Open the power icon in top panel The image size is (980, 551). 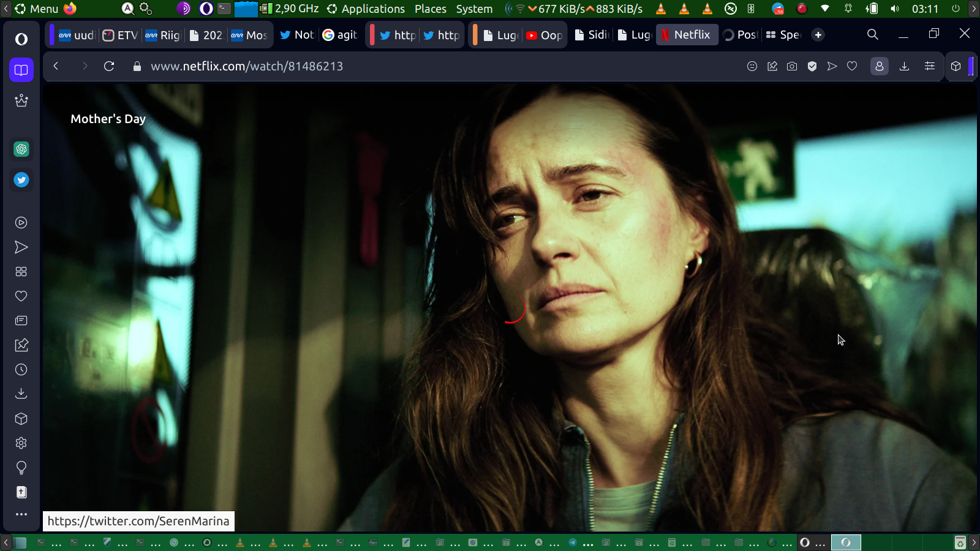(956, 9)
